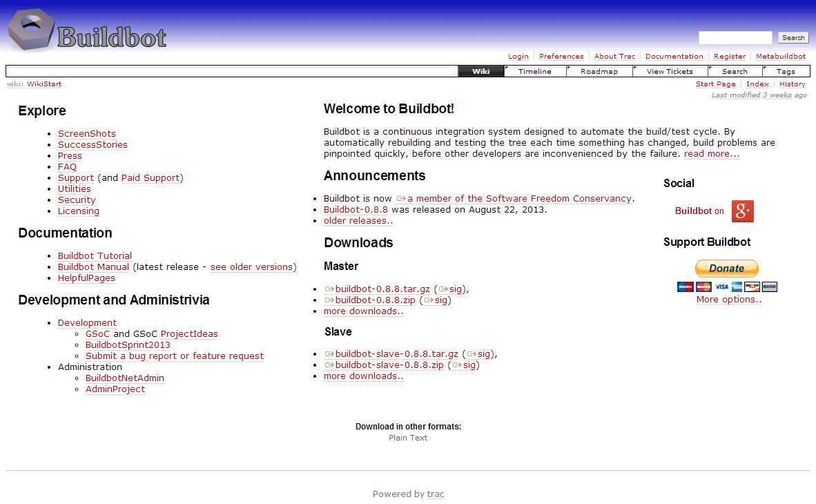Download page as Plain Text
Viewport: 816px width, 504px height.
click(408, 438)
